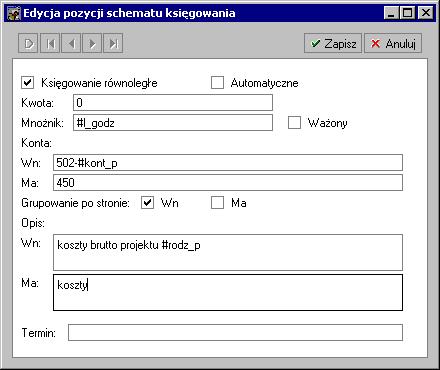Click the Wn description text area

(x=228, y=252)
